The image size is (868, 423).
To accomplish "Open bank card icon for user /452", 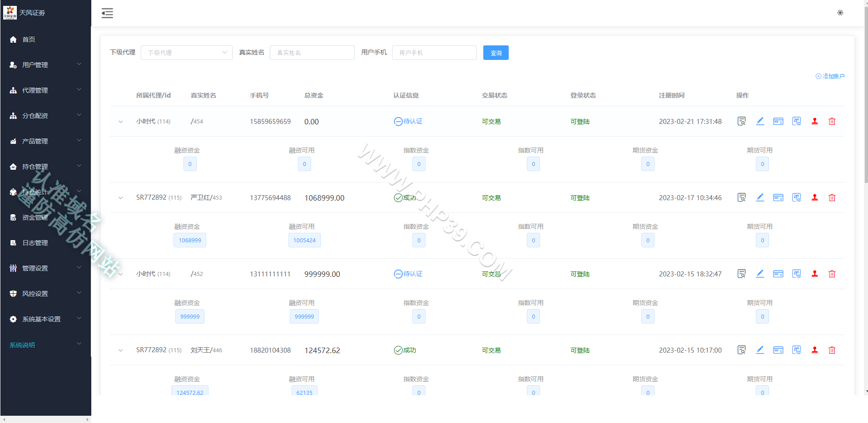I will point(778,274).
